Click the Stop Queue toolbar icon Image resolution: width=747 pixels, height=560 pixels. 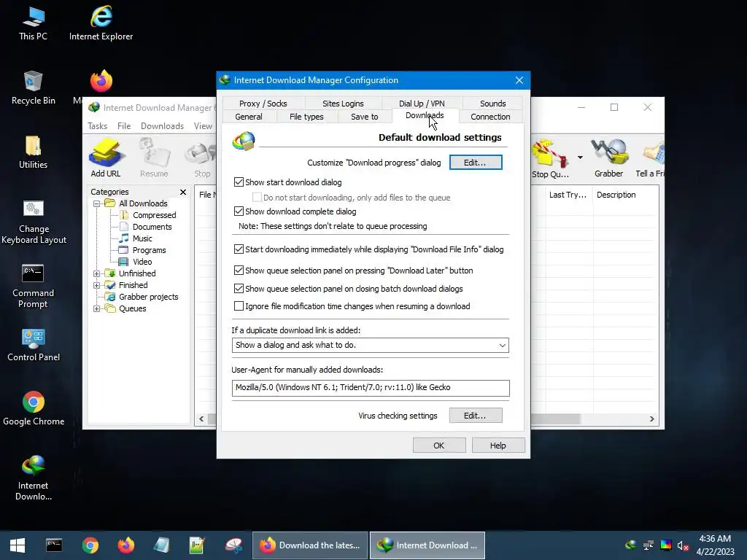click(x=550, y=159)
